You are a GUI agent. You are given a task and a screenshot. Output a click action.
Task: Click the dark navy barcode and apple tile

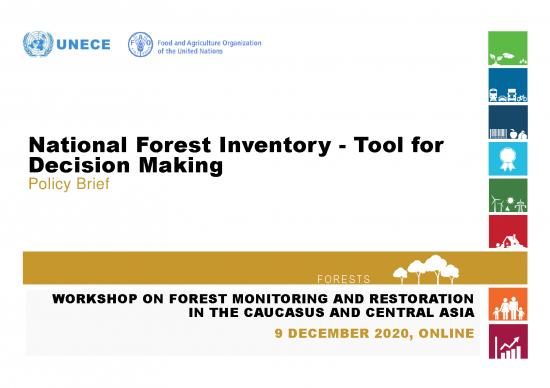[508, 122]
